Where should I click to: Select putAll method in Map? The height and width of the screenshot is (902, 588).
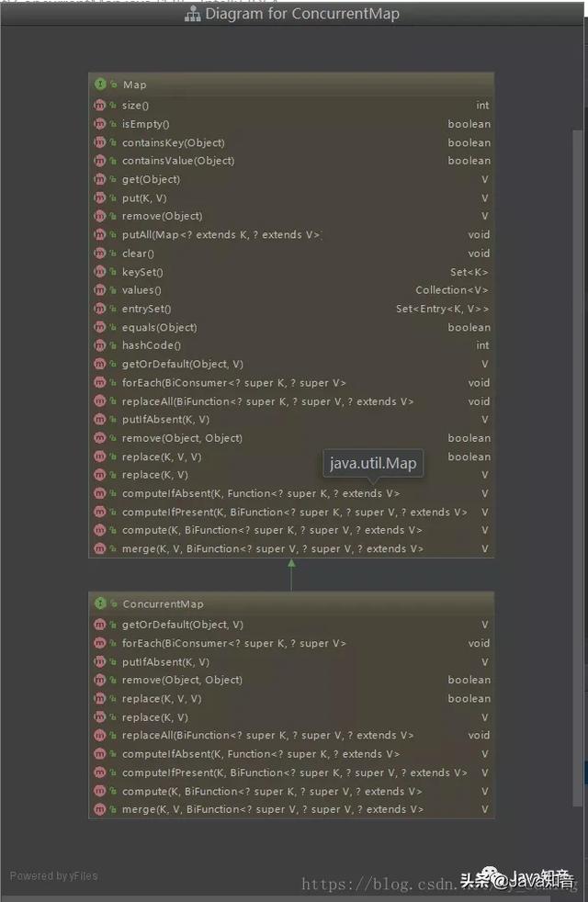[x=220, y=235]
